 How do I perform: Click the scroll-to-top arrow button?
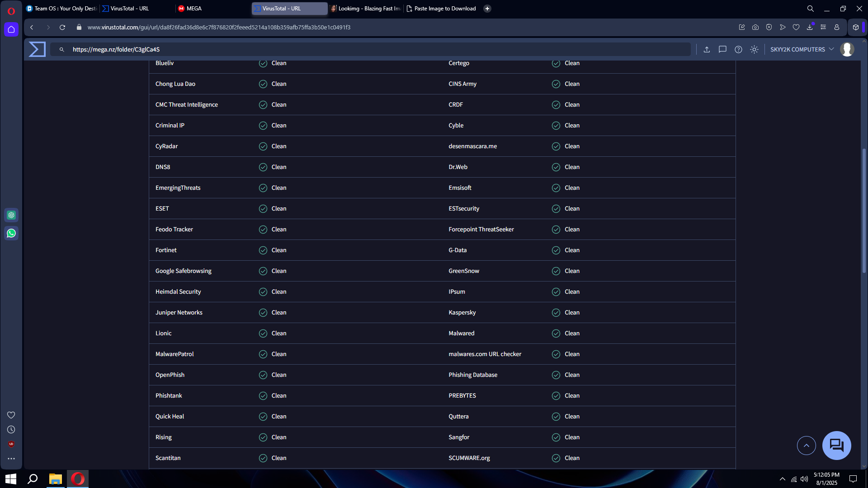[806, 446]
